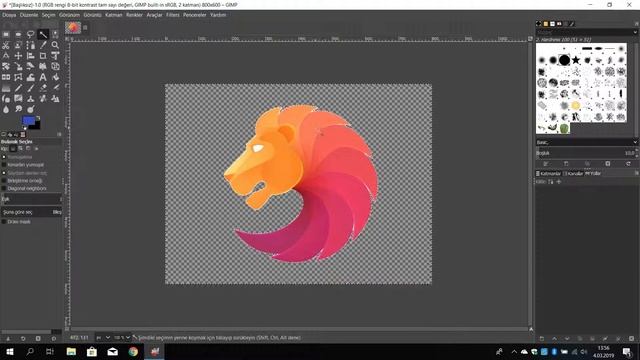Switch to the Kanallar tab
The width and height of the screenshot is (640, 360).
[x=573, y=173]
